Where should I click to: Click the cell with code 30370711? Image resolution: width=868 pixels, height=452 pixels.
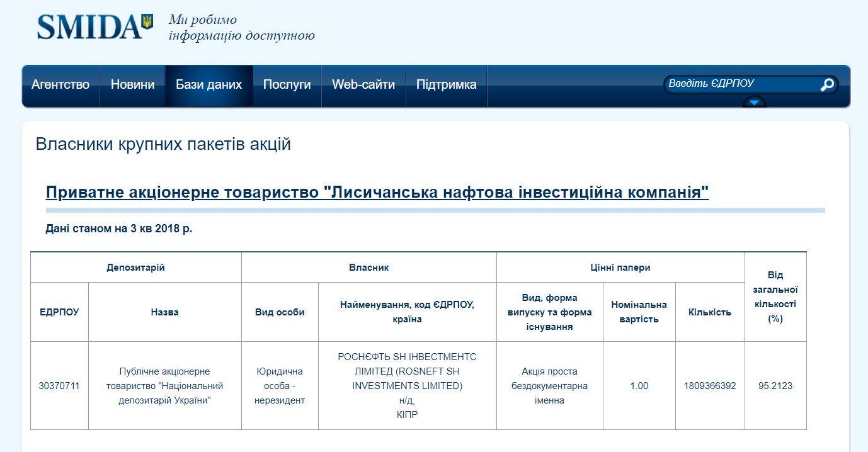coord(59,386)
